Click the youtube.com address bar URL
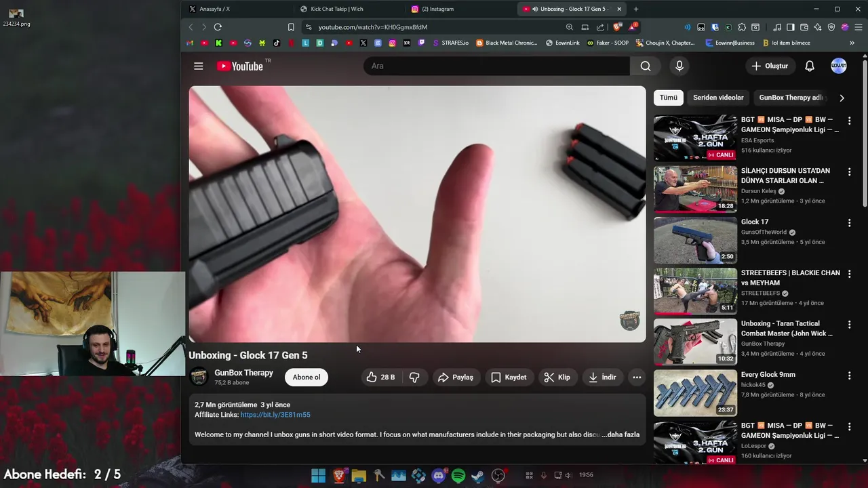The height and width of the screenshot is (488, 868). [373, 27]
